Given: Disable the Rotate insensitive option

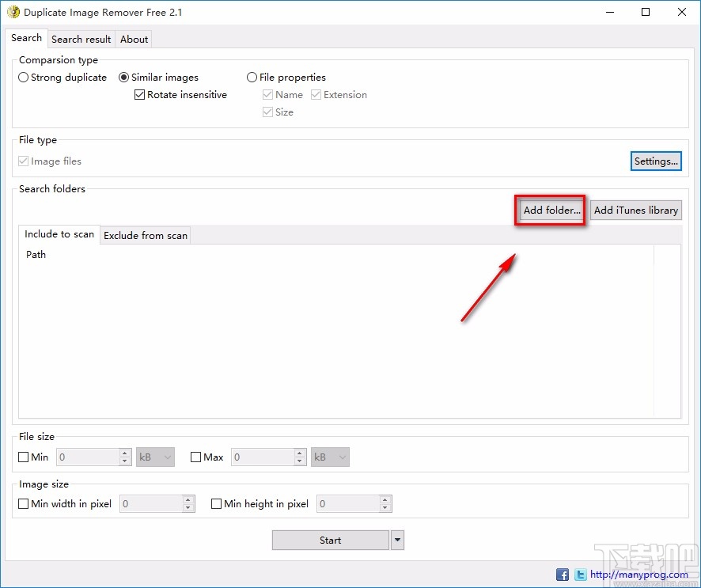Looking at the screenshot, I should (x=139, y=94).
